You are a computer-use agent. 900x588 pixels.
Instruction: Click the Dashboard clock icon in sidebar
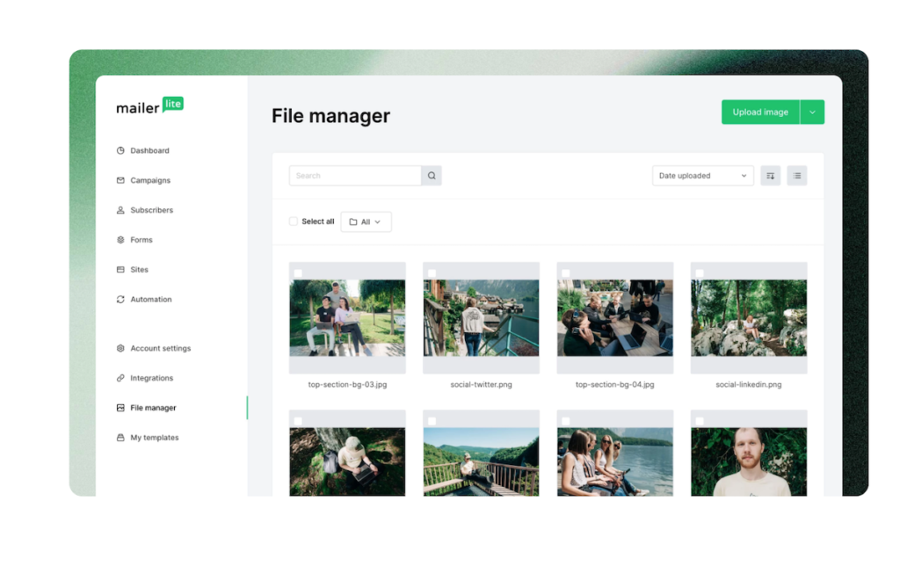click(x=120, y=150)
